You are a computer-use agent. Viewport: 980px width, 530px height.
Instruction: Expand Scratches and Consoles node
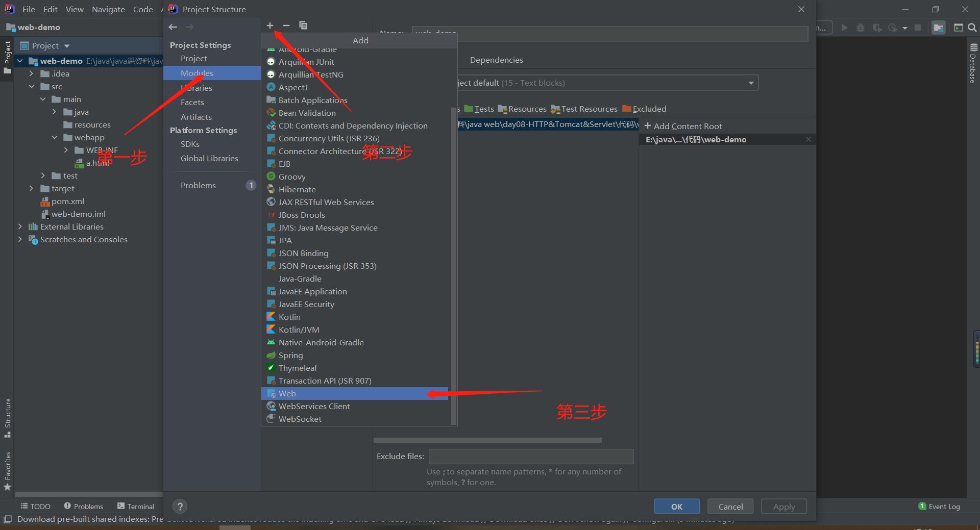click(20, 239)
